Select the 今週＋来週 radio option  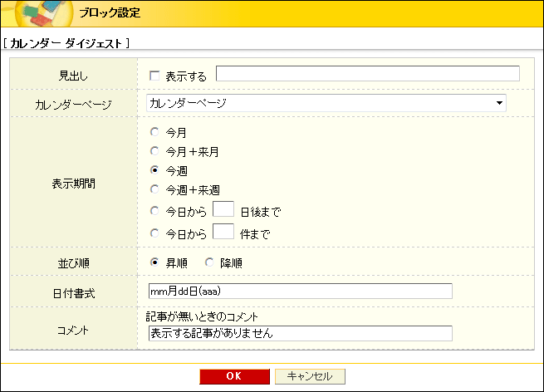154,189
